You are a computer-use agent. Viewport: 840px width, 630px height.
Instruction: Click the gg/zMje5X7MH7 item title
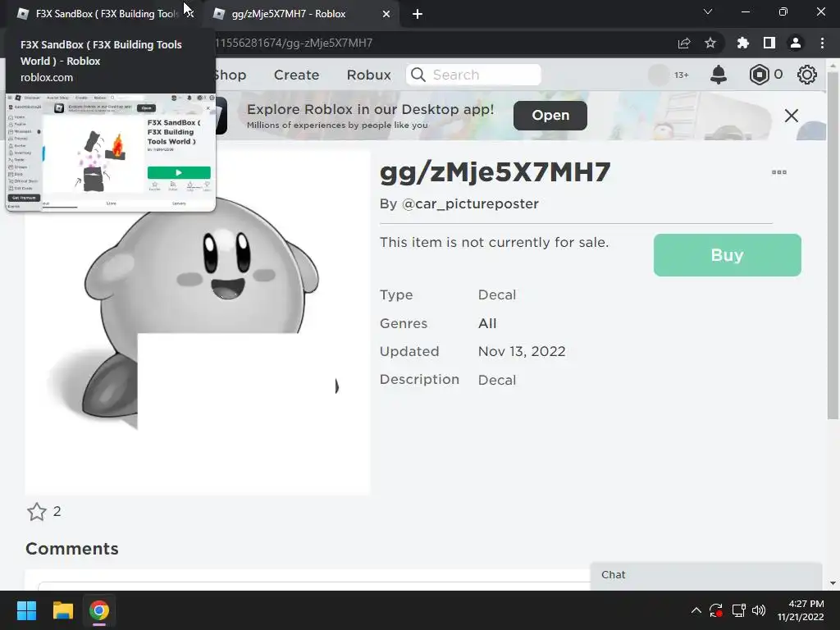point(495,172)
